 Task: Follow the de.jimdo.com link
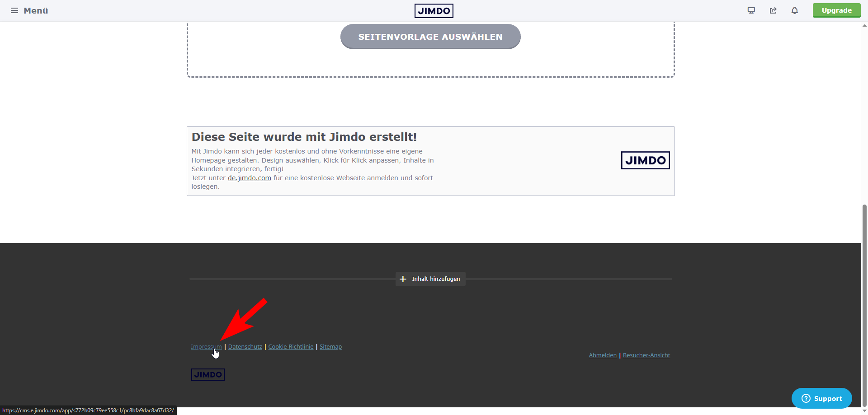250,178
